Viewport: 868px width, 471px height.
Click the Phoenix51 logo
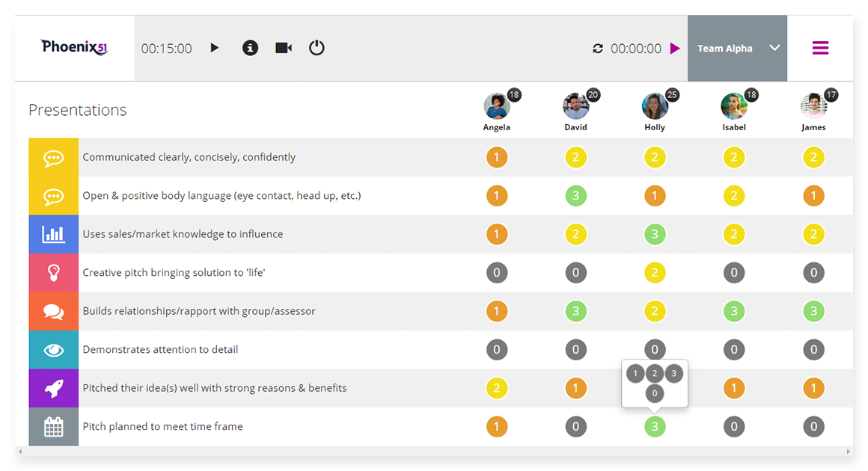74,48
